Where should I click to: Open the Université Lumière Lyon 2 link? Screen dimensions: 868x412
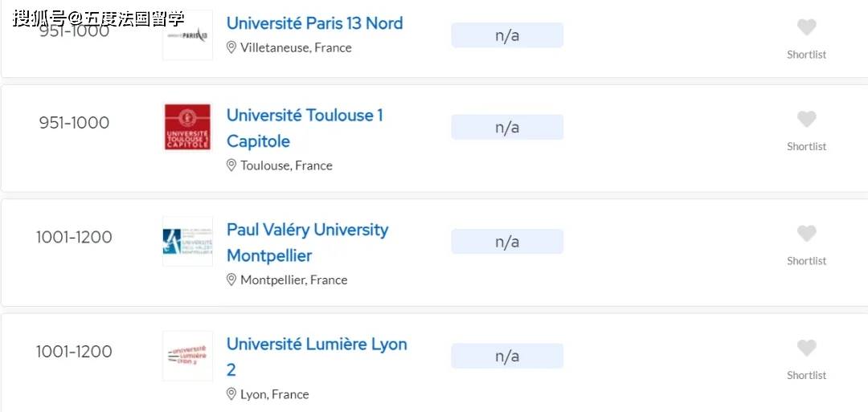click(317, 356)
